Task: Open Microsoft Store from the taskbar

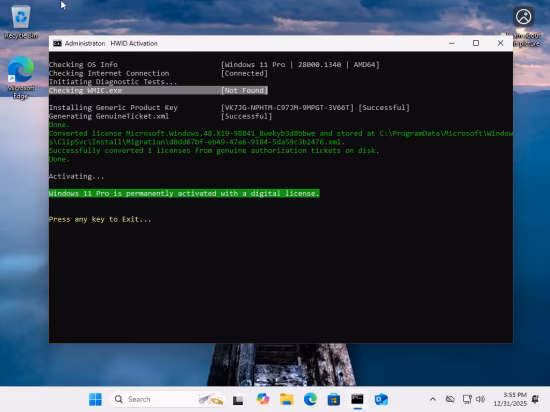Action: click(334, 399)
